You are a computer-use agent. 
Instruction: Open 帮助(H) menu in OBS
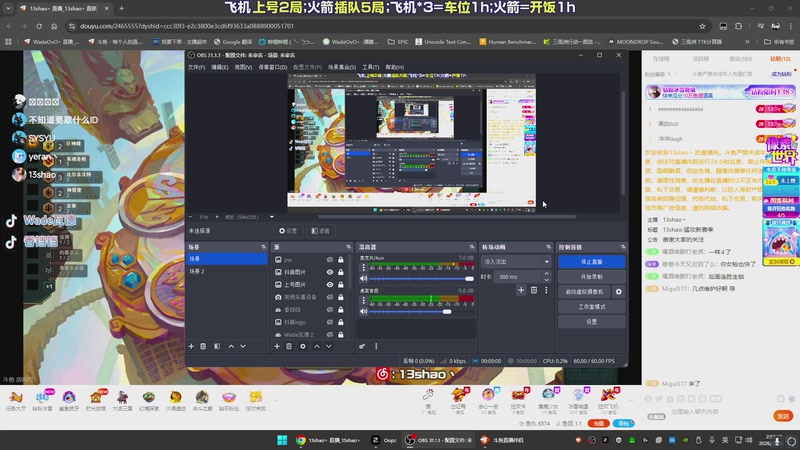(x=394, y=67)
